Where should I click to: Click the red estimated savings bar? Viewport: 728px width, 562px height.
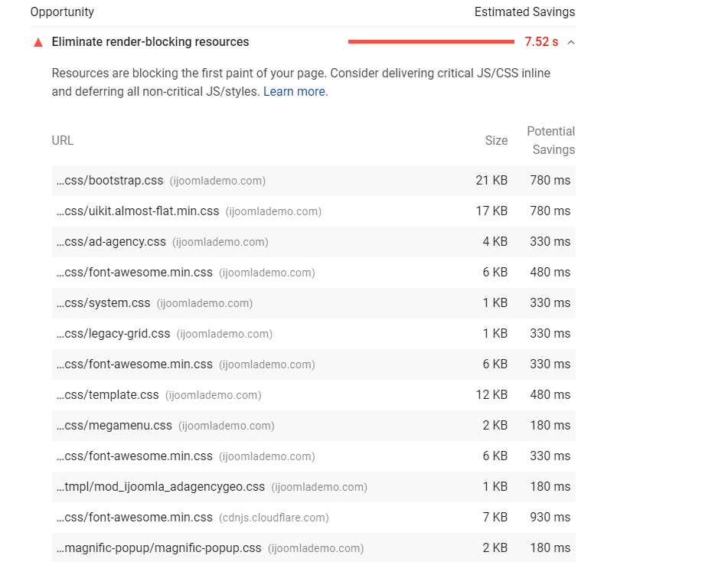(x=431, y=42)
